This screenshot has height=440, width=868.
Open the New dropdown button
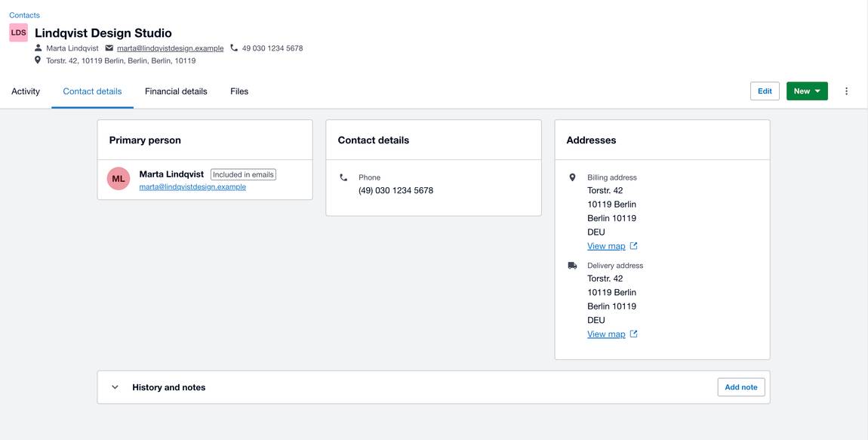pos(807,91)
